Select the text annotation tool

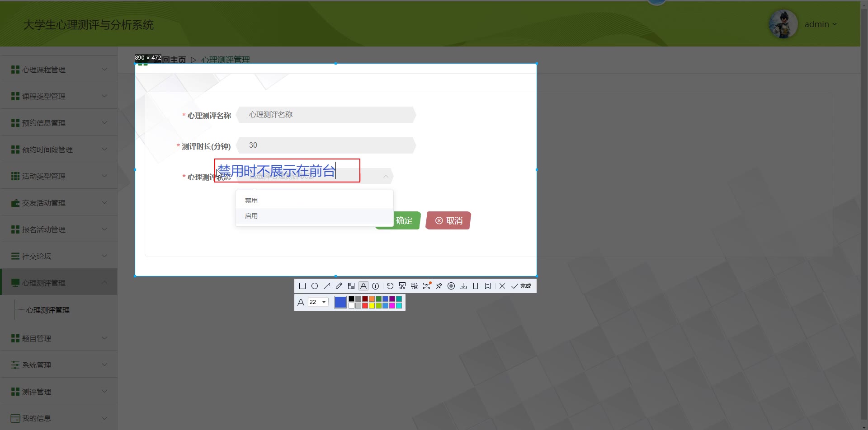363,286
